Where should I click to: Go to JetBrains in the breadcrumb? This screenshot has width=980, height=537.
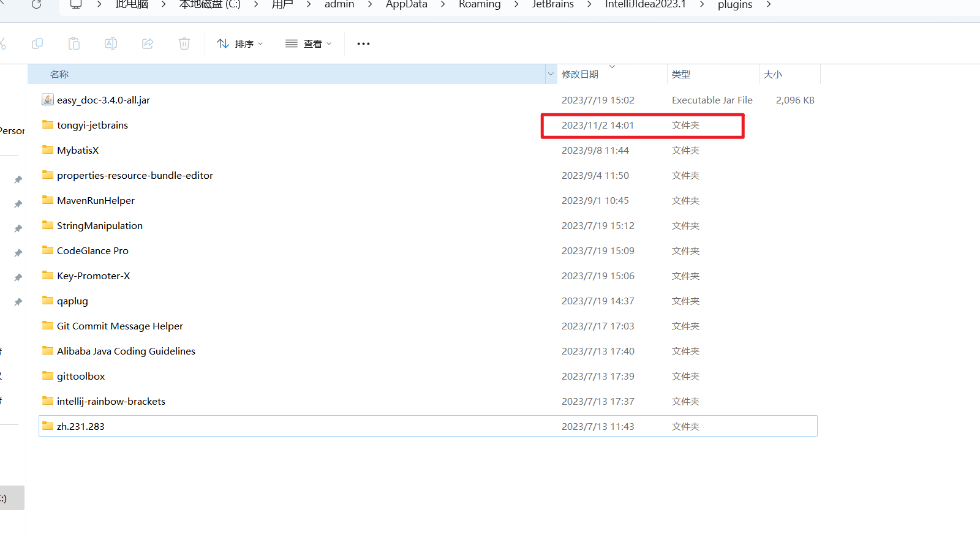(553, 4)
